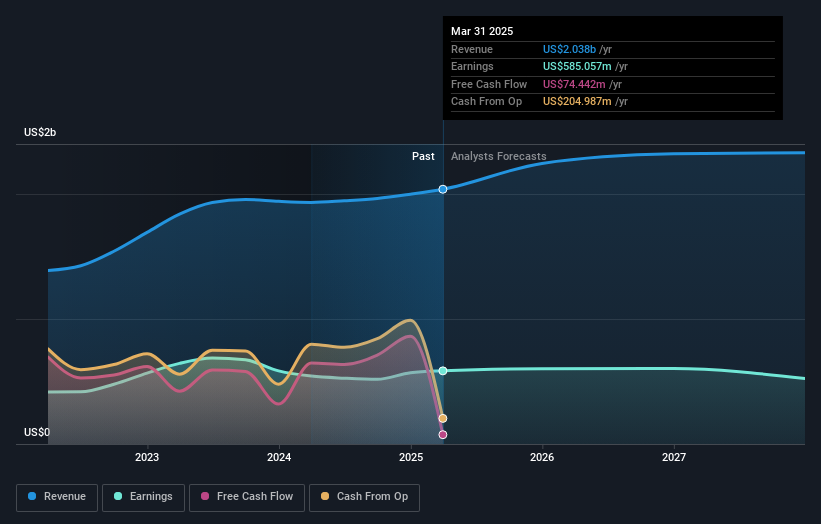The height and width of the screenshot is (524, 821).
Task: Click the 2026 x-axis label
Action: [x=542, y=457]
